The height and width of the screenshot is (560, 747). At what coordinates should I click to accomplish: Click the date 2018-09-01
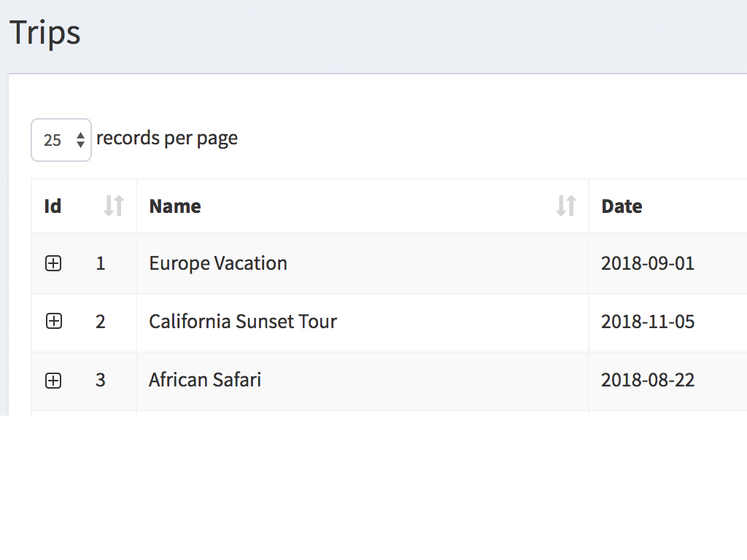(648, 263)
